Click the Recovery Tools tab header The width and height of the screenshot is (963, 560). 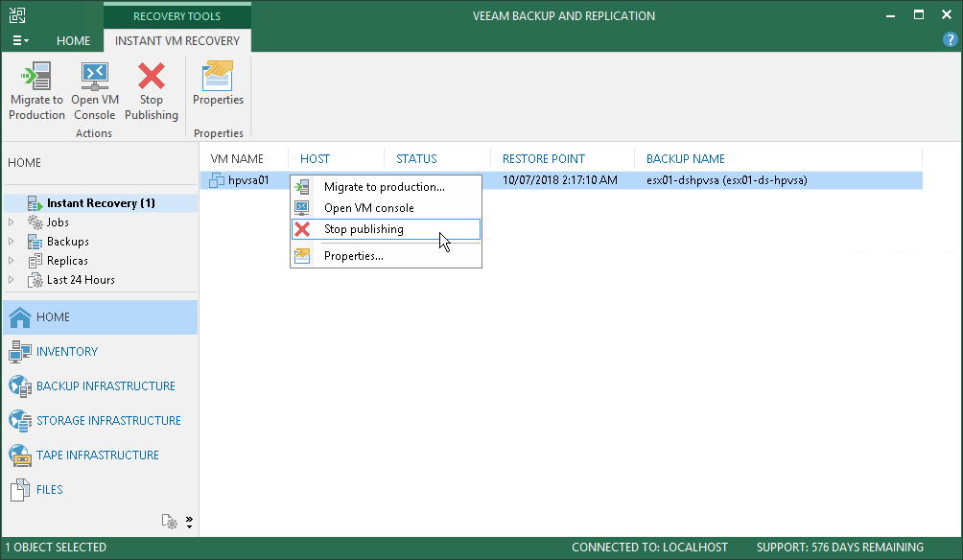176,16
